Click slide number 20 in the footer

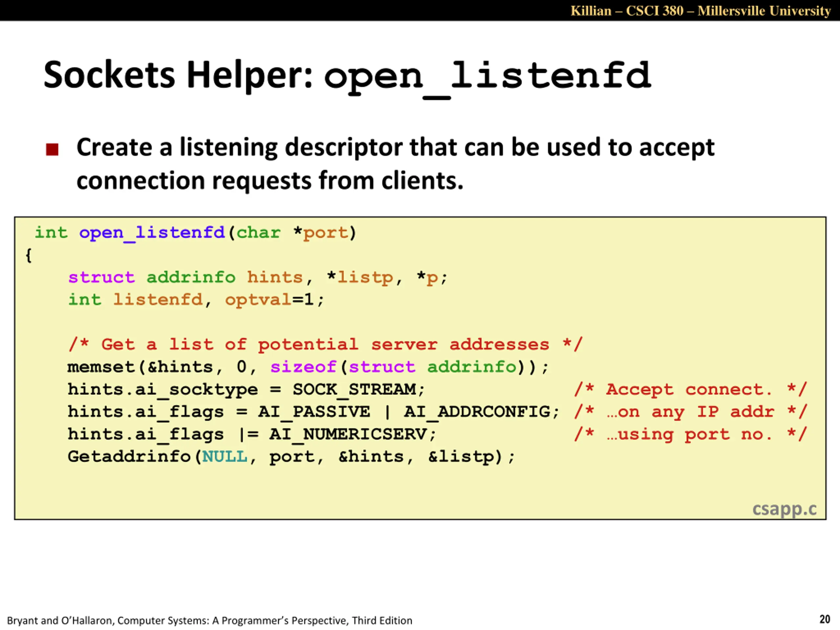click(825, 619)
